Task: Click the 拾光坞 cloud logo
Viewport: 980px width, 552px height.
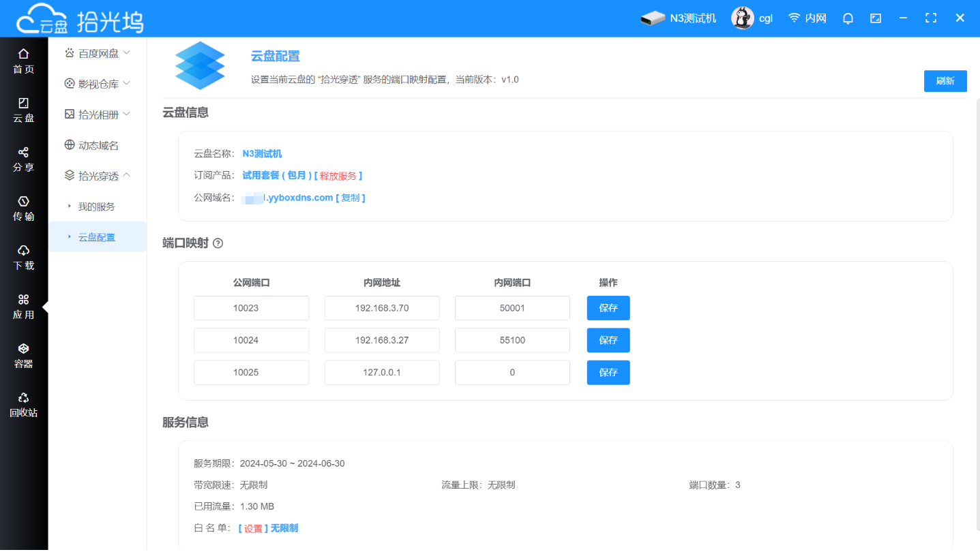Action: click(x=80, y=19)
